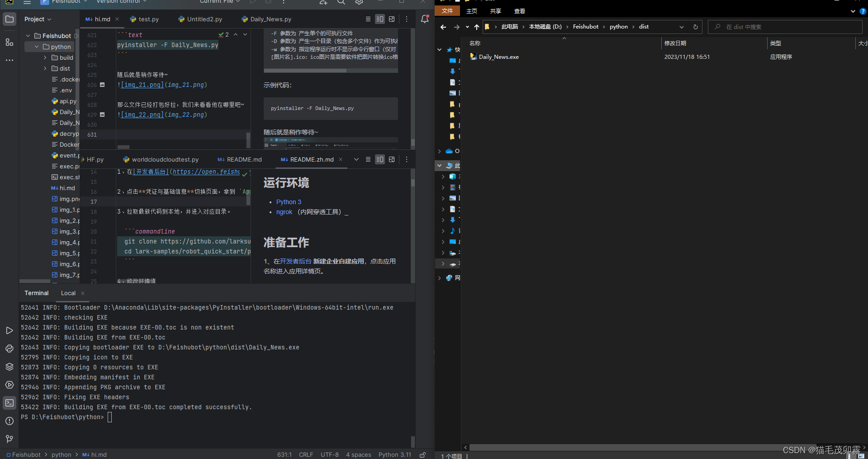
Task: Click the img_21.png link in editor
Action: [142, 85]
